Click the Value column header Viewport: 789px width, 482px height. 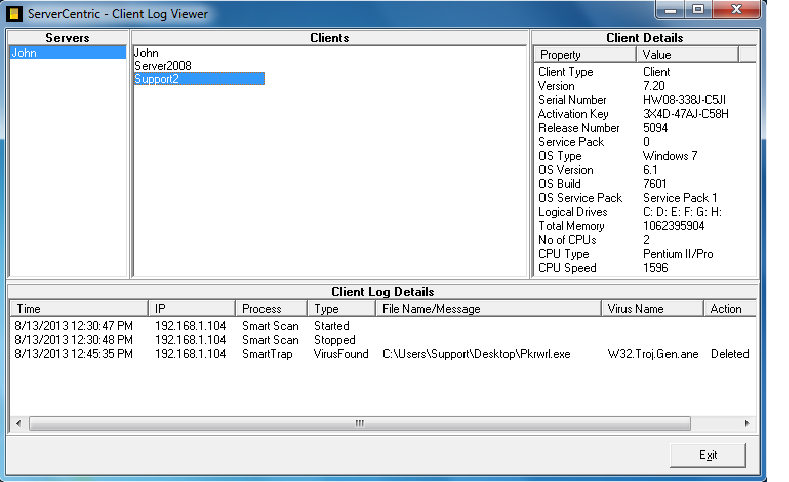(x=688, y=55)
